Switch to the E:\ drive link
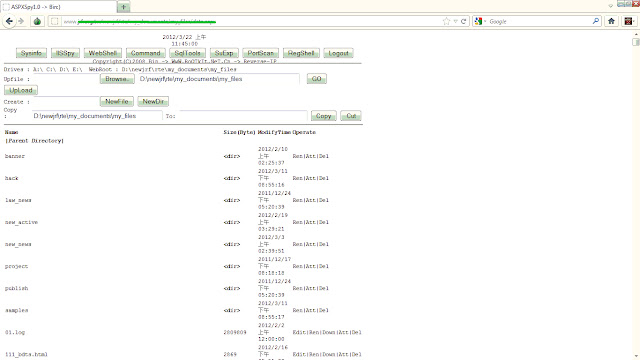Viewport: 640px width, 360px height. 77,69
